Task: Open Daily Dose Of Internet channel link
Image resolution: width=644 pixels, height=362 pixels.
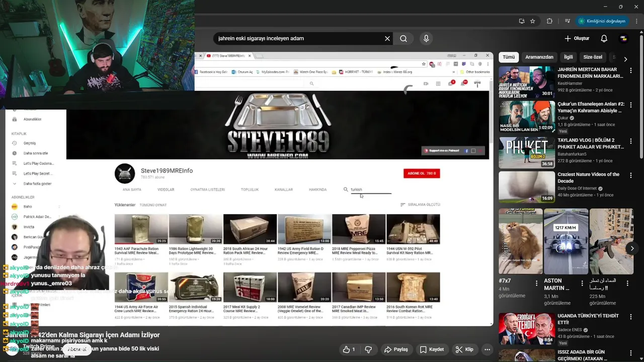Action: click(x=577, y=189)
